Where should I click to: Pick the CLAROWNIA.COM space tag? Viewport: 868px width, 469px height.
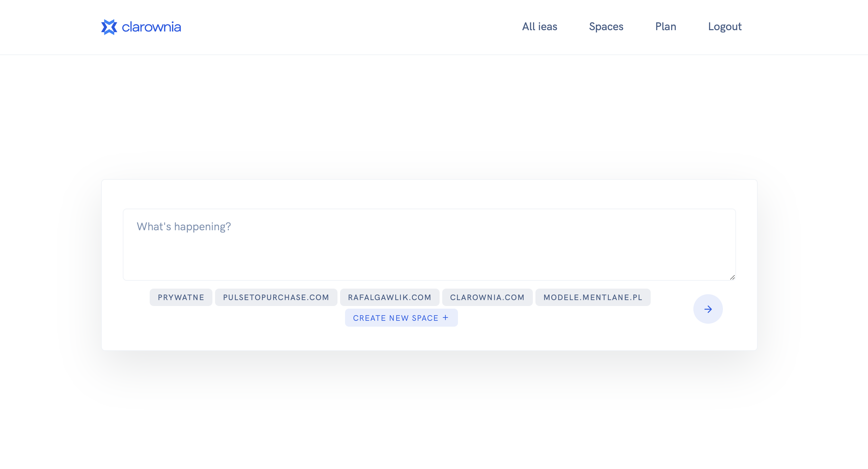coord(487,297)
